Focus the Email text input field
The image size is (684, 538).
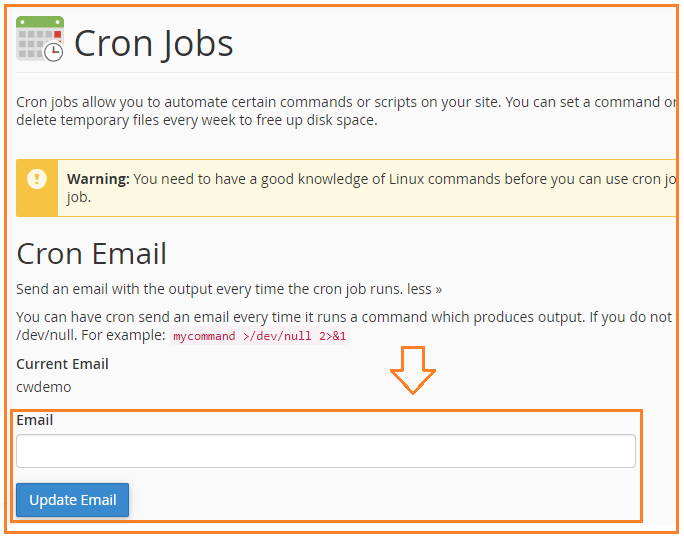point(326,451)
